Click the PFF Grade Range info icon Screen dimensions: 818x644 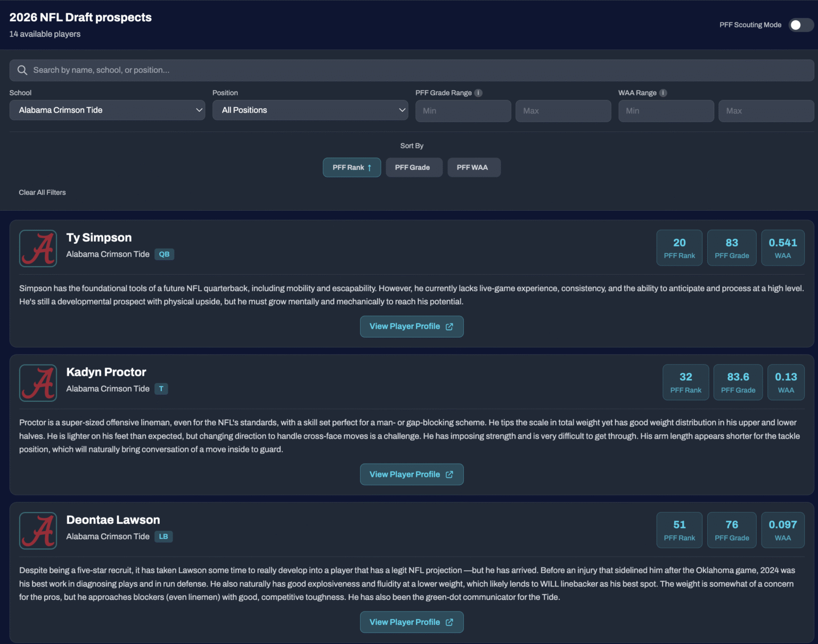click(478, 93)
